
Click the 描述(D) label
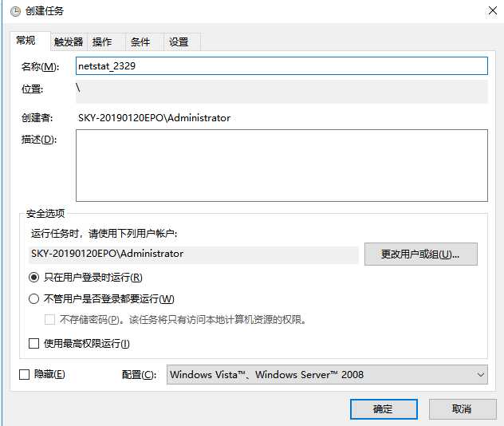(39, 140)
